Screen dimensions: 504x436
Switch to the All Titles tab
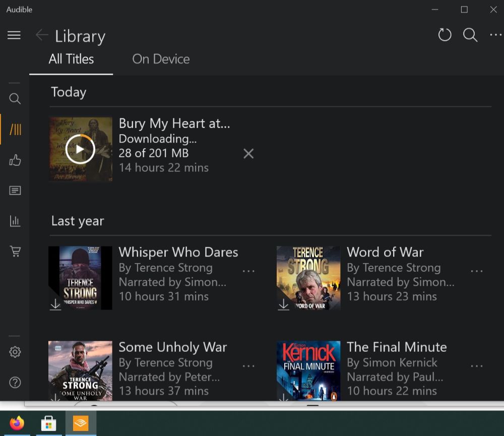(x=71, y=59)
